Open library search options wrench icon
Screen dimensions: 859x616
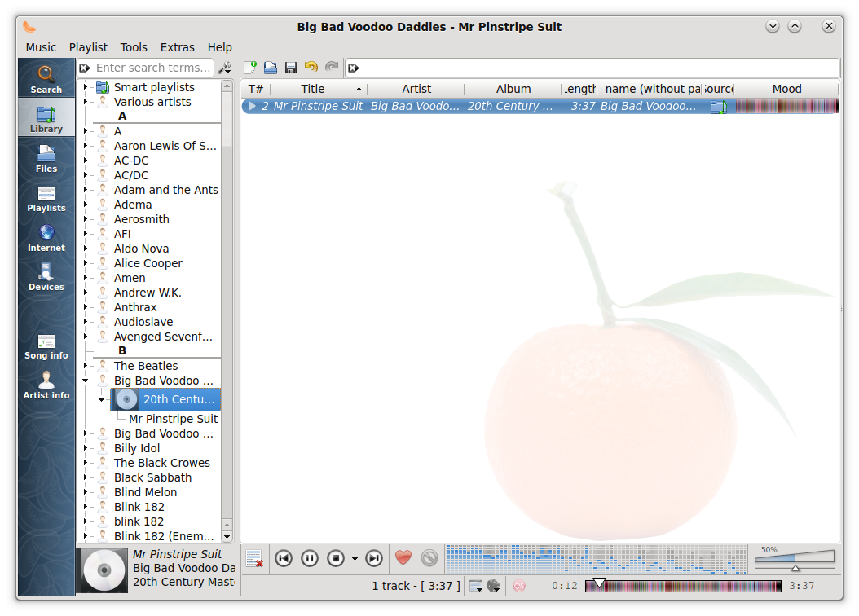(x=225, y=68)
